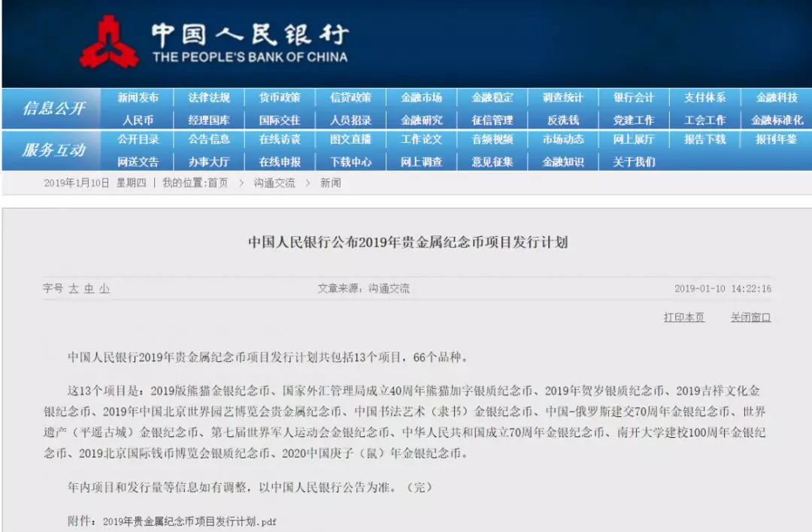Screen dimensions: 812x532
Task: Open 报刊年鉴 nav link
Action: click(x=776, y=139)
